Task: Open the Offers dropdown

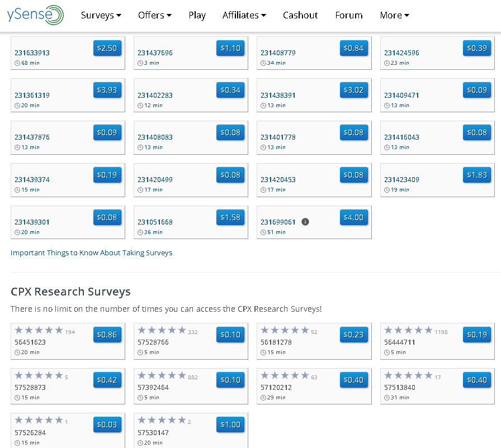Action: tap(154, 15)
